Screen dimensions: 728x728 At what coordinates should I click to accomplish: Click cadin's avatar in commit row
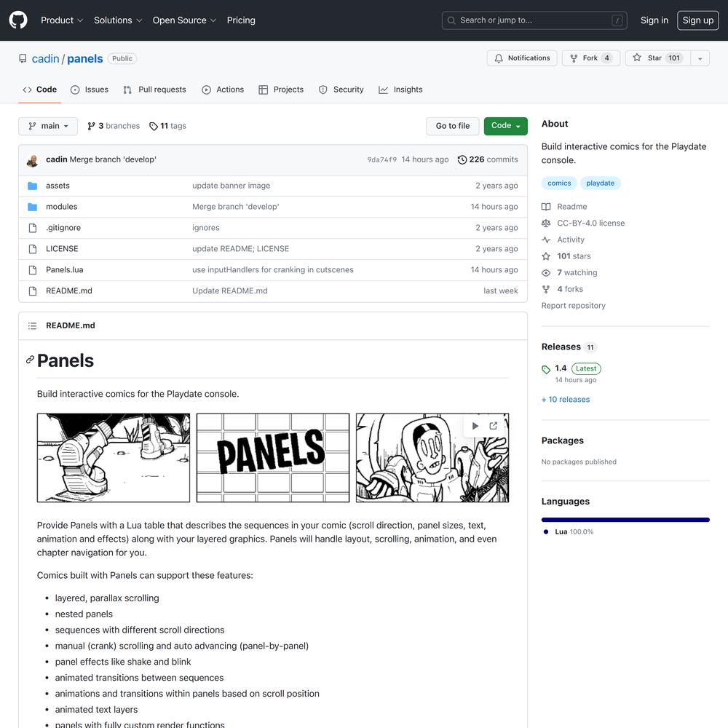click(33, 160)
